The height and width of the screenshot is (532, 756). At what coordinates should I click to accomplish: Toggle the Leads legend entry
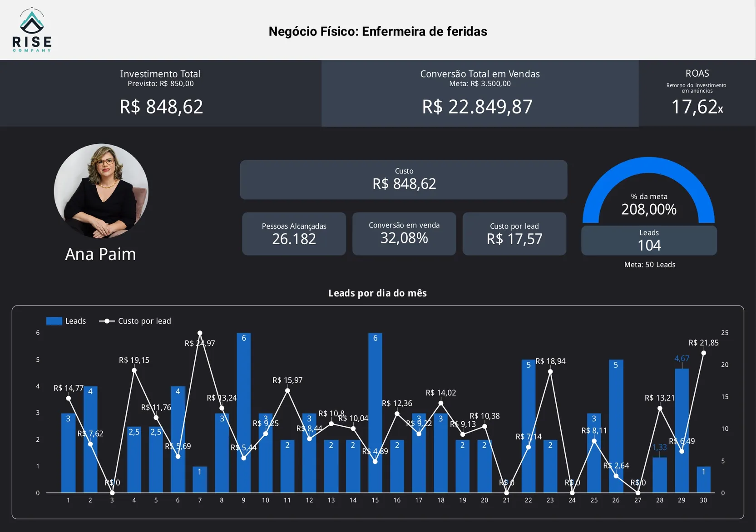[67, 320]
